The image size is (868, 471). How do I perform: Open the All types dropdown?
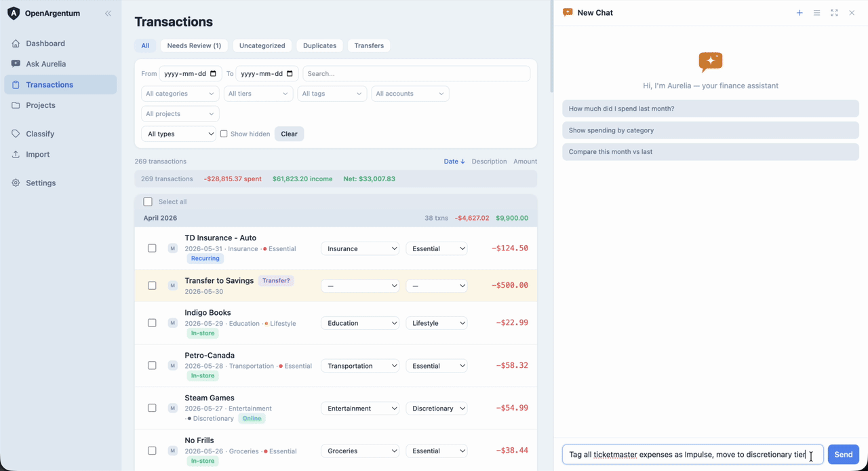point(178,134)
